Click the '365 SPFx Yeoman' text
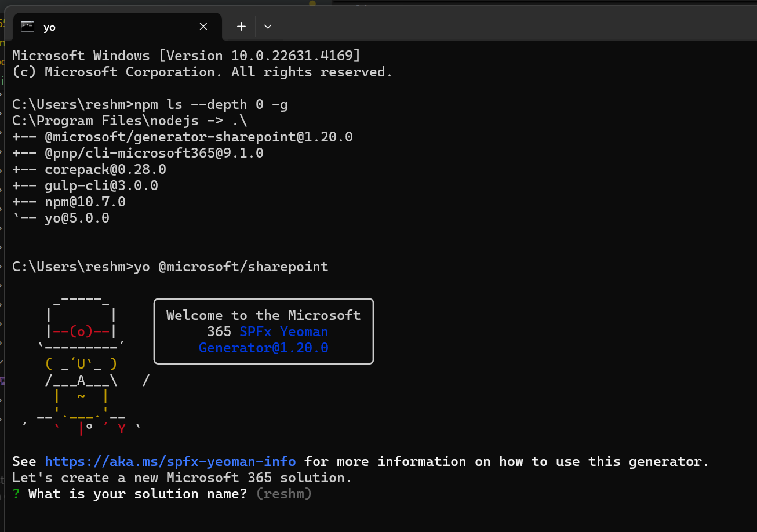Screen dimensions: 757x532 tap(268, 332)
